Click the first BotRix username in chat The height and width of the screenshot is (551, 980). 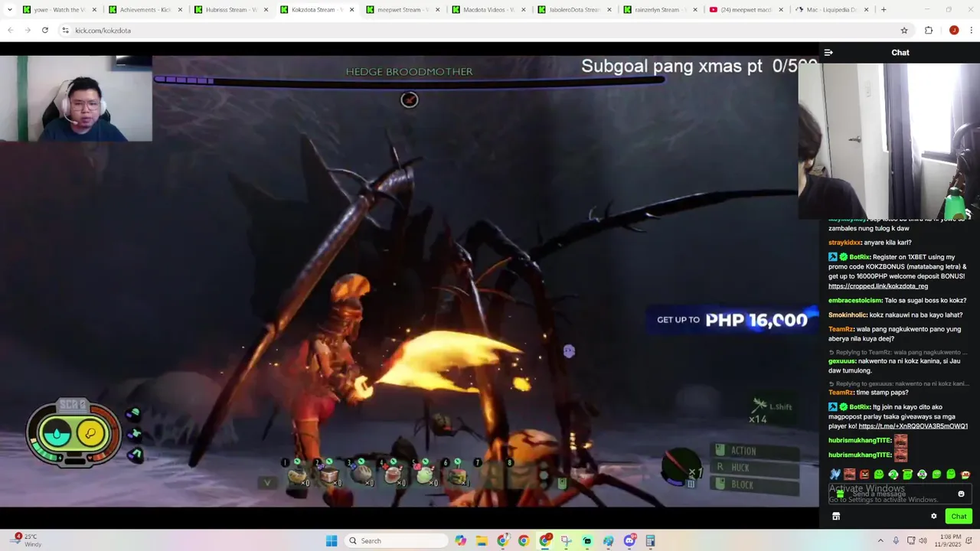coord(859,257)
